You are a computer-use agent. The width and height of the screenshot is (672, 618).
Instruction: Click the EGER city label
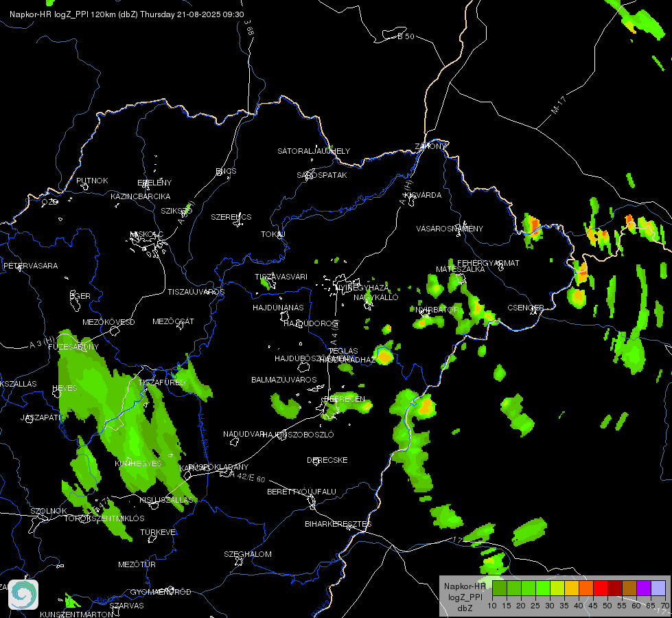click(80, 296)
